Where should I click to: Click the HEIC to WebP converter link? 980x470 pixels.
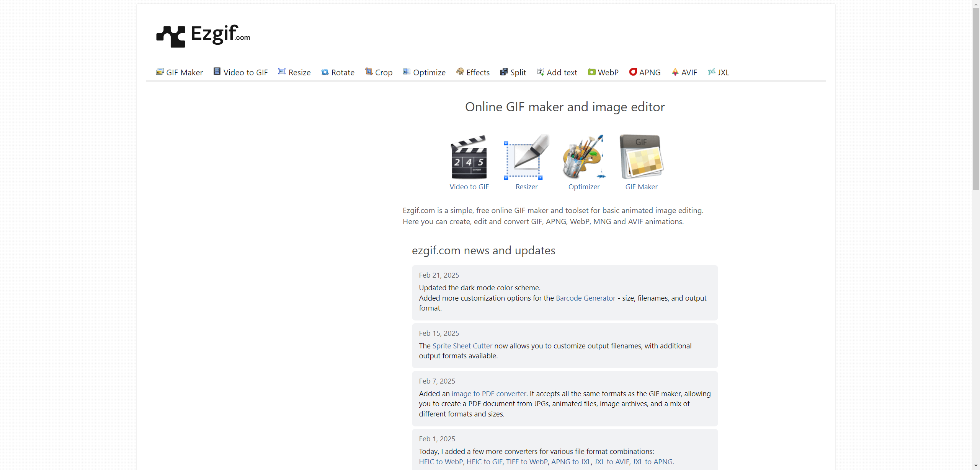coord(440,462)
